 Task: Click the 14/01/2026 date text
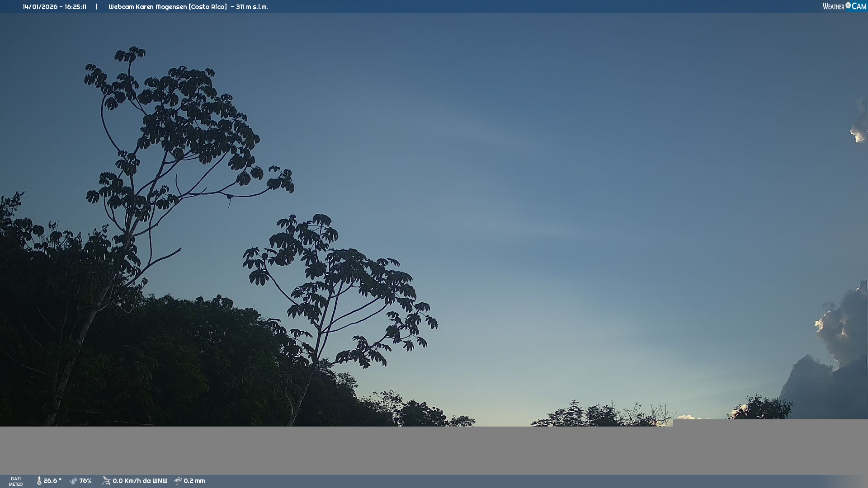(40, 7)
